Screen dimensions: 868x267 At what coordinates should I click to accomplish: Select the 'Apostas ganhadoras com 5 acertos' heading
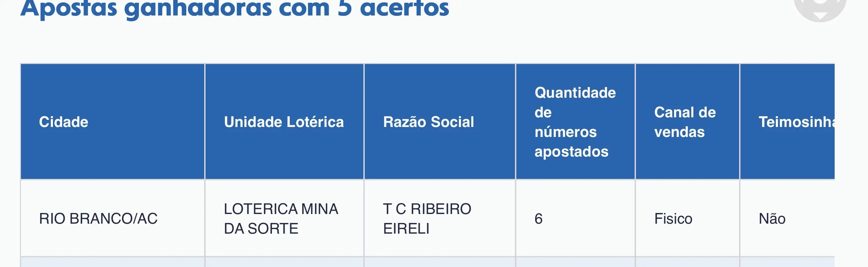(x=235, y=9)
